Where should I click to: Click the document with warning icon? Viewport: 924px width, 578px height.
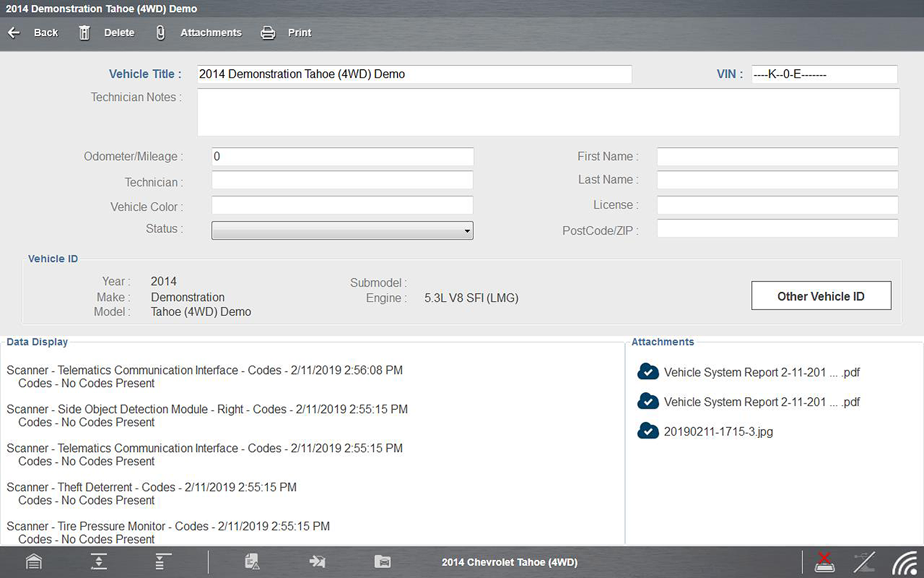coord(252,562)
